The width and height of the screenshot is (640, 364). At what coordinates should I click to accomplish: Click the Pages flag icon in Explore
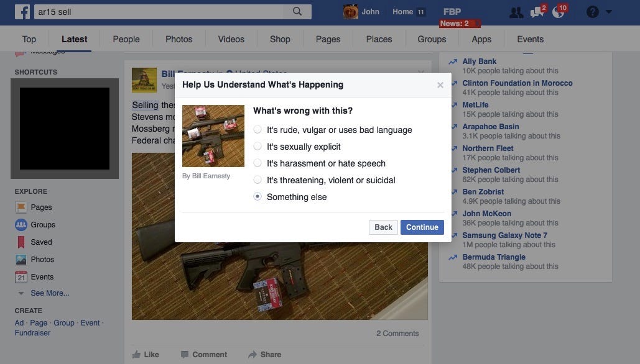pyautogui.click(x=21, y=207)
